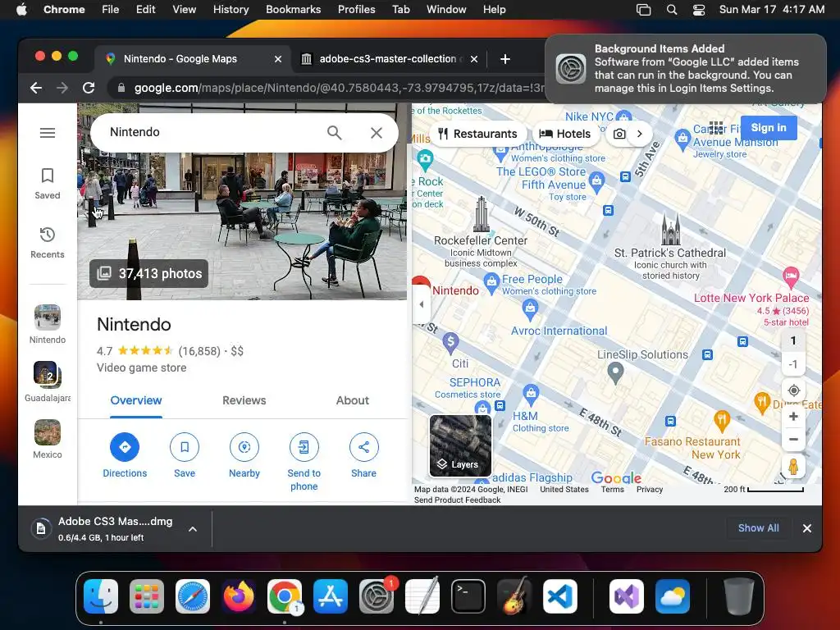Click the Street View pegman icon
Image resolution: width=840 pixels, height=630 pixels.
pyautogui.click(x=794, y=466)
